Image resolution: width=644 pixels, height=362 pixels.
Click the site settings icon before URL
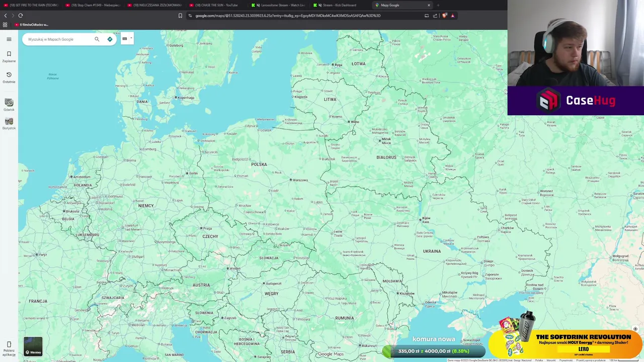click(190, 16)
